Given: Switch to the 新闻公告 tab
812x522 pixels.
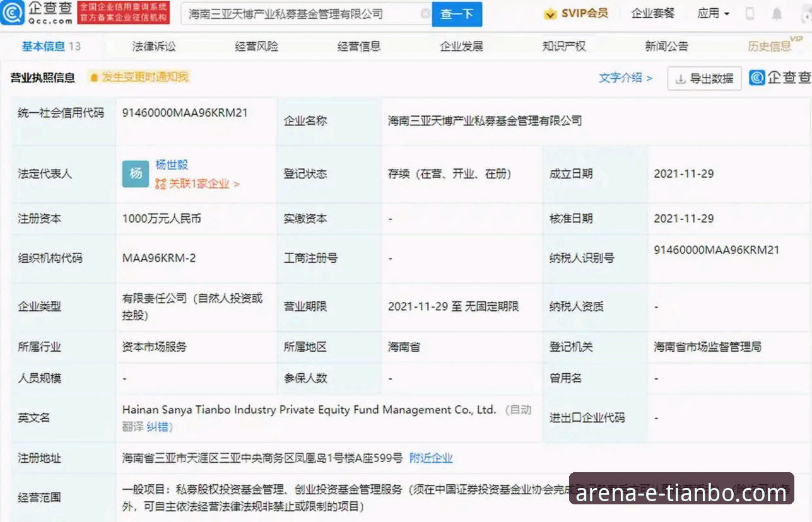Looking at the screenshot, I should [x=666, y=46].
